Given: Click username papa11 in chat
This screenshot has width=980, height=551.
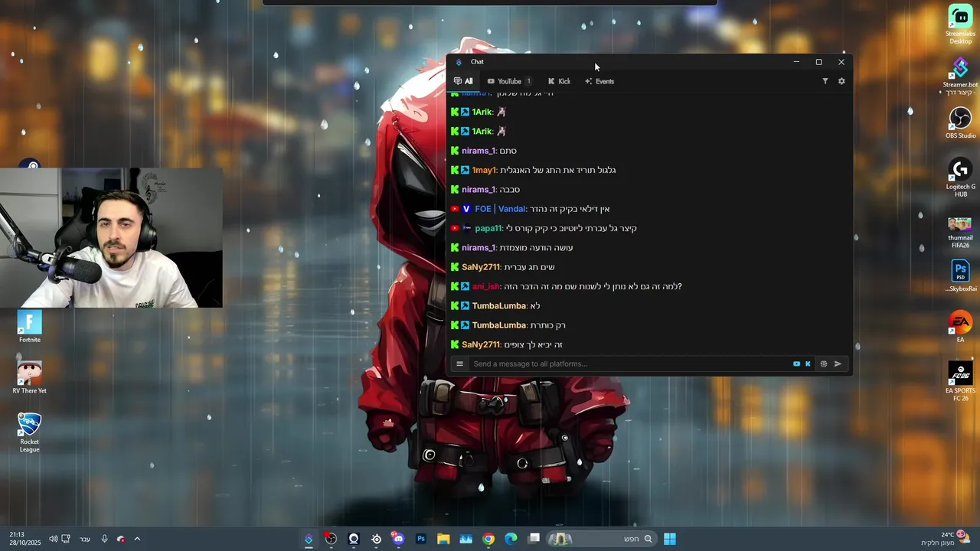Looking at the screenshot, I should (x=488, y=228).
